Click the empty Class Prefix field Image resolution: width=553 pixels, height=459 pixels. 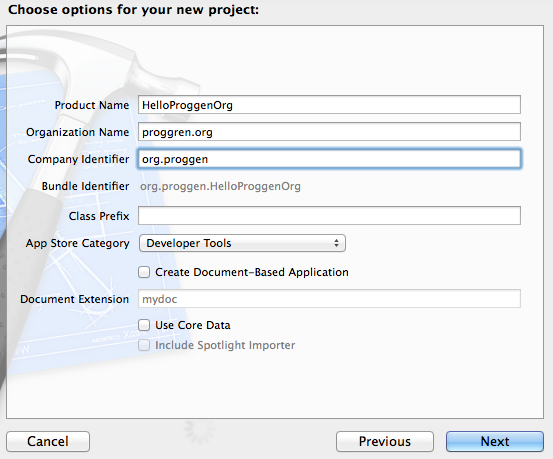point(329,216)
